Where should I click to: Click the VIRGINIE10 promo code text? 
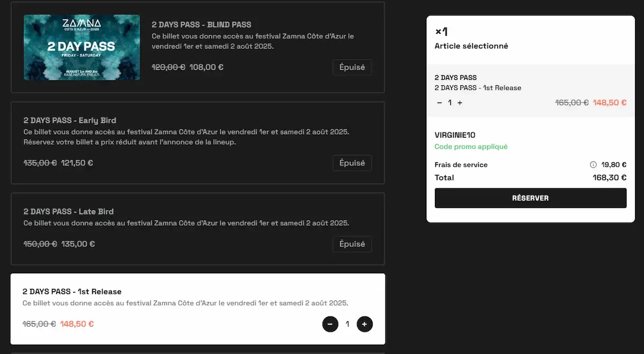[x=455, y=135]
